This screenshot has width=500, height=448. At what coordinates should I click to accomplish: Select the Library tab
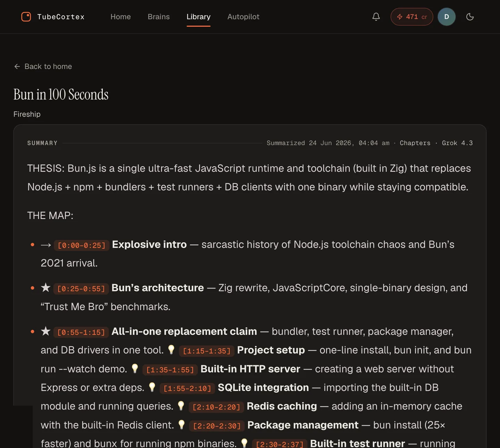point(198,17)
